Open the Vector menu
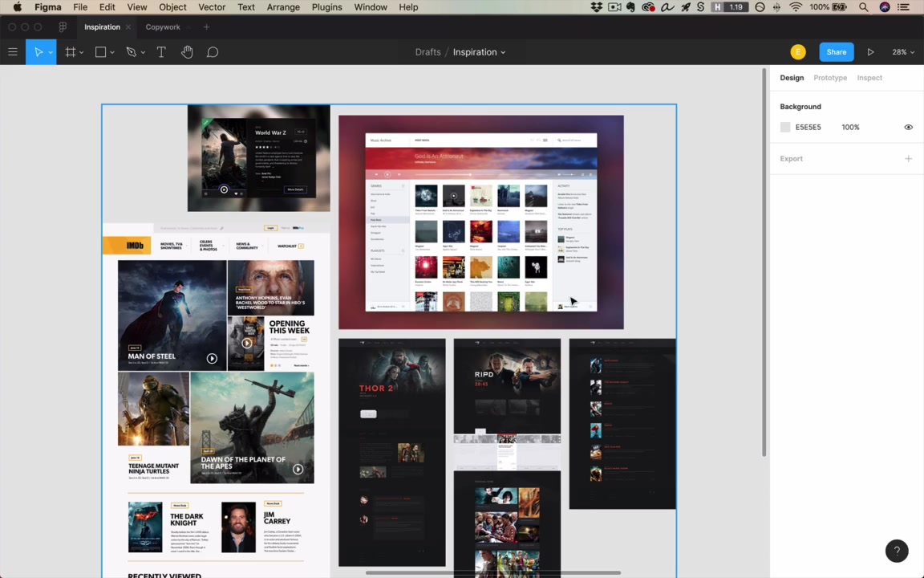The image size is (924, 578). click(x=212, y=7)
